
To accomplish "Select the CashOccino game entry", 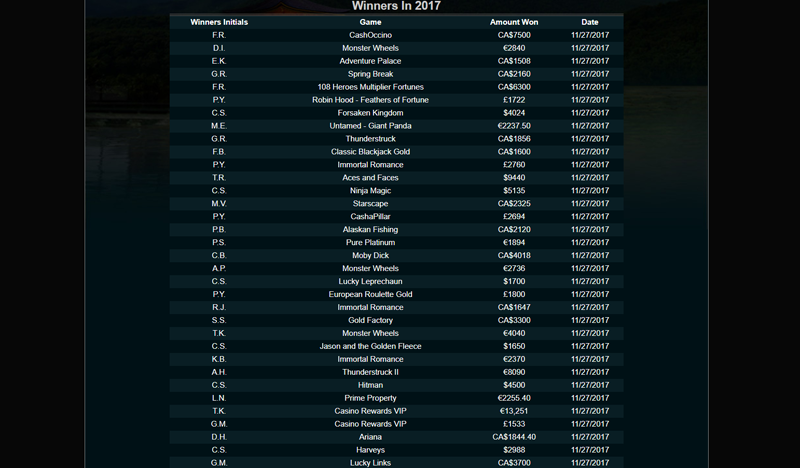I will 370,35.
